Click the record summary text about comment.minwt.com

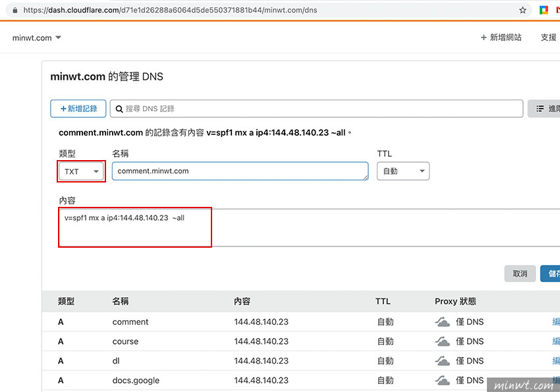(205, 133)
